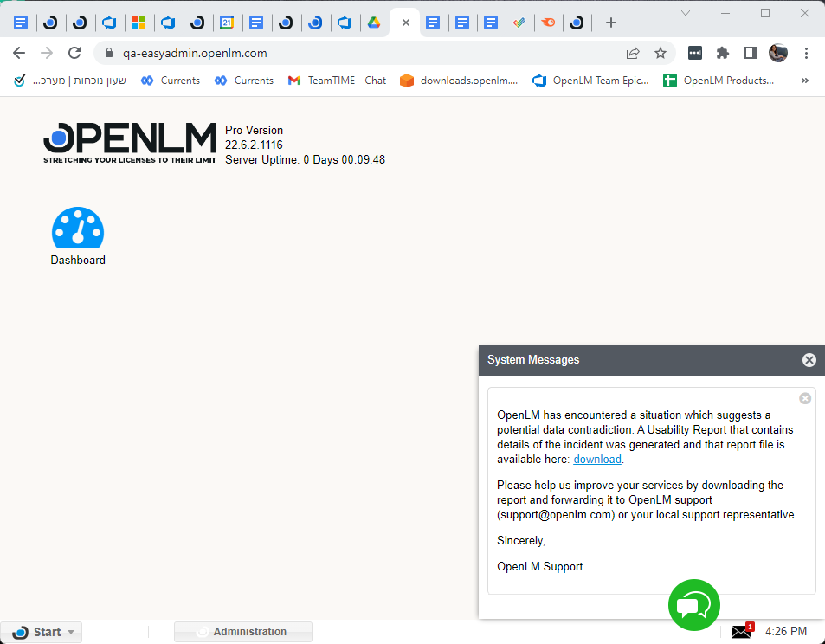
Task: Close the System Messages panel
Action: point(809,360)
